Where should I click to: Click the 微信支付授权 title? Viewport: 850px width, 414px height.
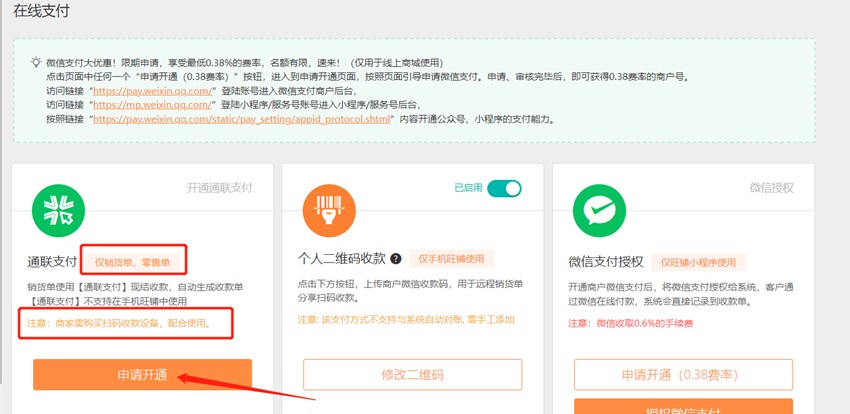coord(606,262)
